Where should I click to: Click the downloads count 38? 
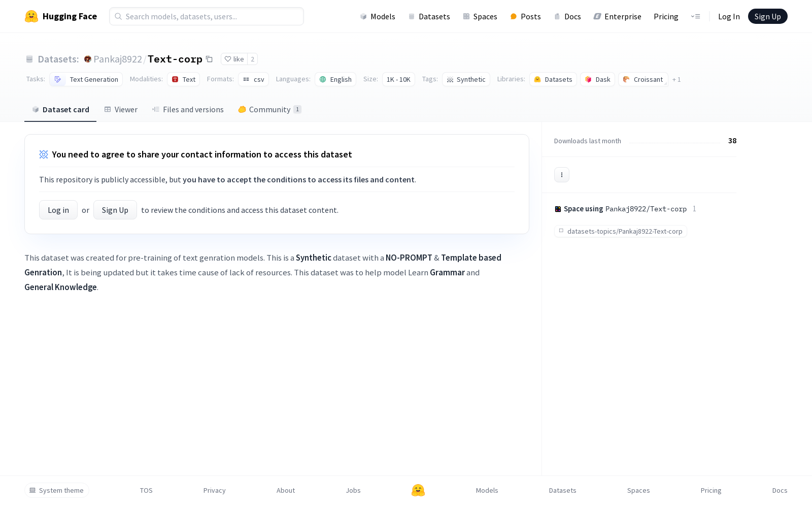(x=732, y=141)
